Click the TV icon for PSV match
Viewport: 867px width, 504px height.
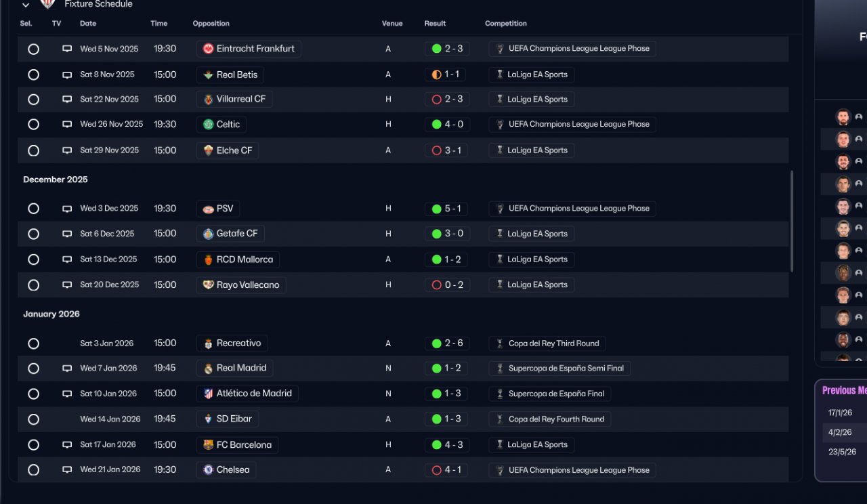click(x=67, y=209)
